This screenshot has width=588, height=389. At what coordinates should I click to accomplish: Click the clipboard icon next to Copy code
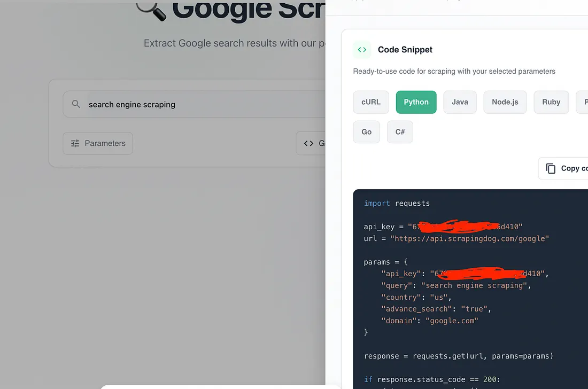pos(551,168)
